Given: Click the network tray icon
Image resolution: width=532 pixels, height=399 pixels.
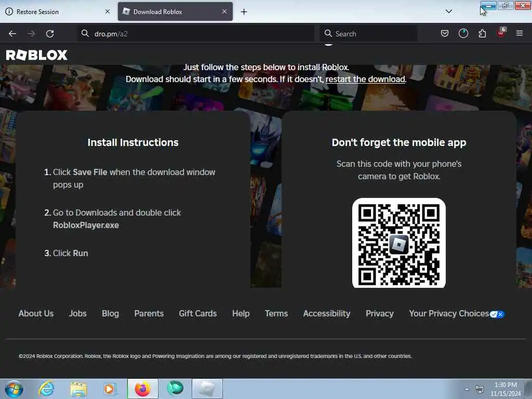Looking at the screenshot, I should click(480, 390).
